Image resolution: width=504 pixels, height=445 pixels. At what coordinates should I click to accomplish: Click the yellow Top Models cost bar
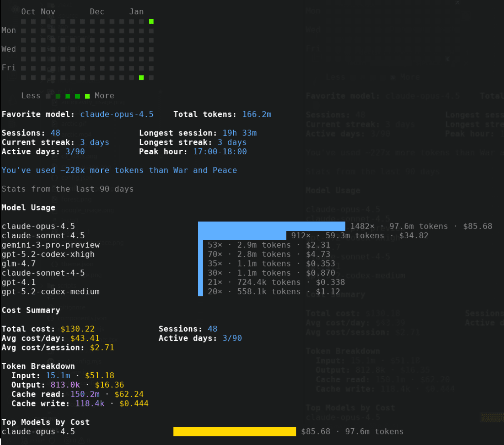(x=234, y=432)
